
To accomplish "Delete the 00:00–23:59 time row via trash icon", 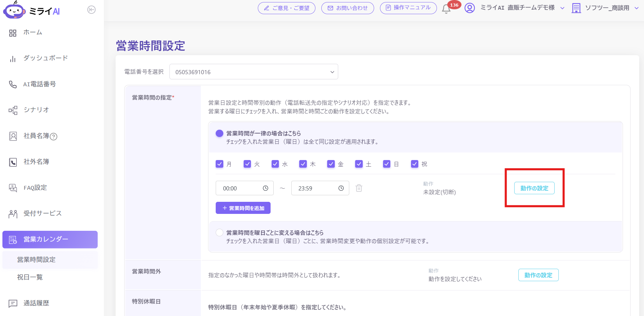I will [359, 188].
